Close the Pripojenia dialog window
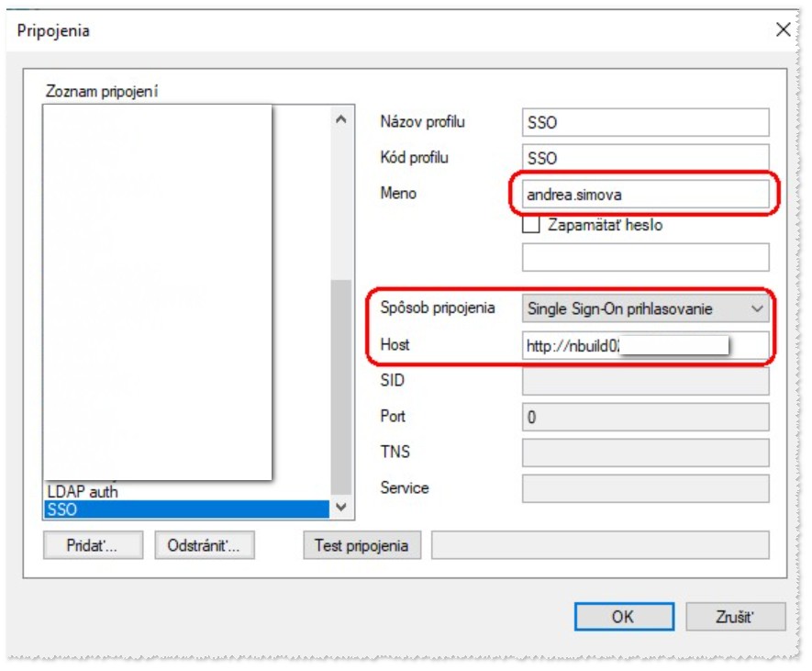 783,29
